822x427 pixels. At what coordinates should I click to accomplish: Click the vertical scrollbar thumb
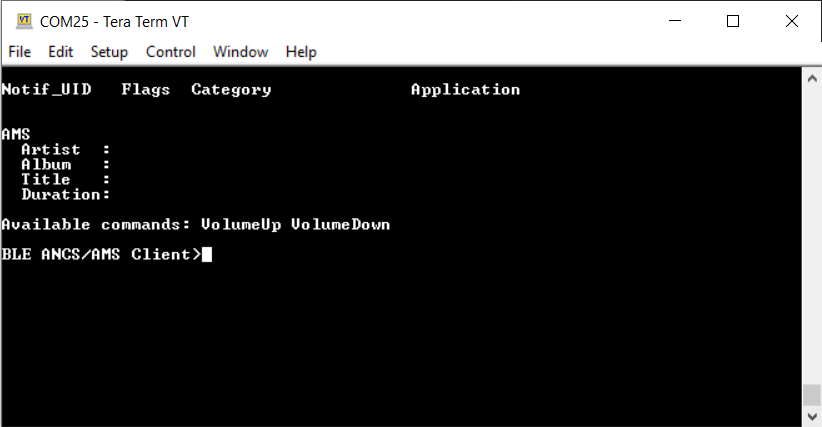click(812, 396)
